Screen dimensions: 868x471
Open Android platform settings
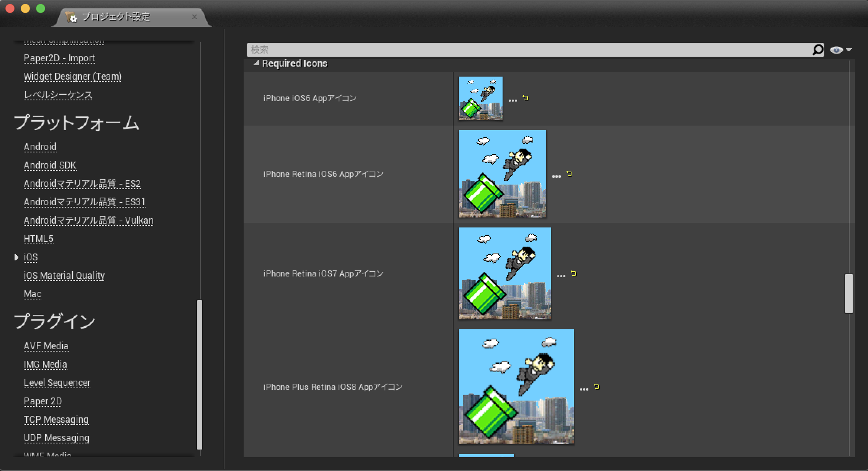click(40, 147)
